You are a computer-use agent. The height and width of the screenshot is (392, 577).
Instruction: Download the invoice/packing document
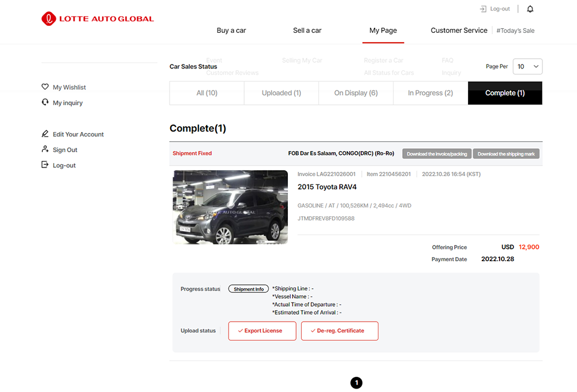[437, 154]
